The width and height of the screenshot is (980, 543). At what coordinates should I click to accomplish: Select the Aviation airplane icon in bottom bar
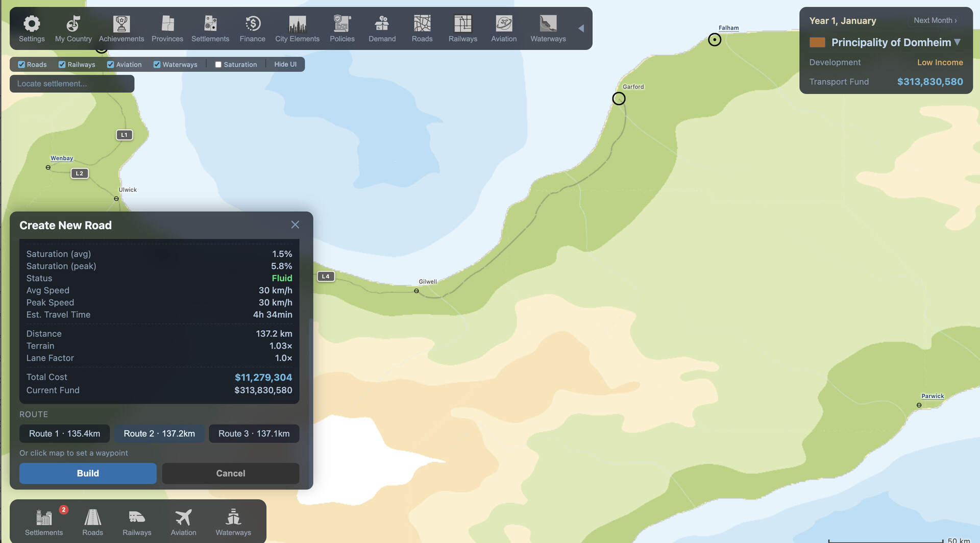(x=183, y=517)
